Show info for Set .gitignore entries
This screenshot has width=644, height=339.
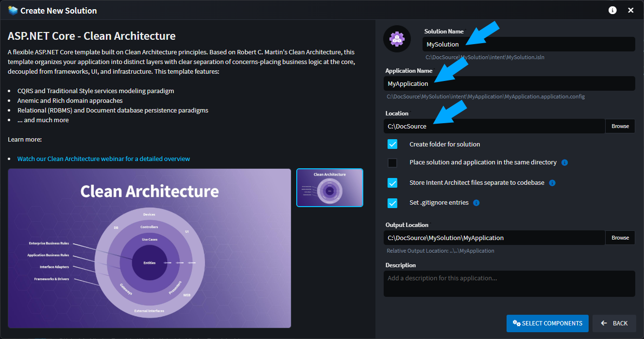tap(476, 203)
